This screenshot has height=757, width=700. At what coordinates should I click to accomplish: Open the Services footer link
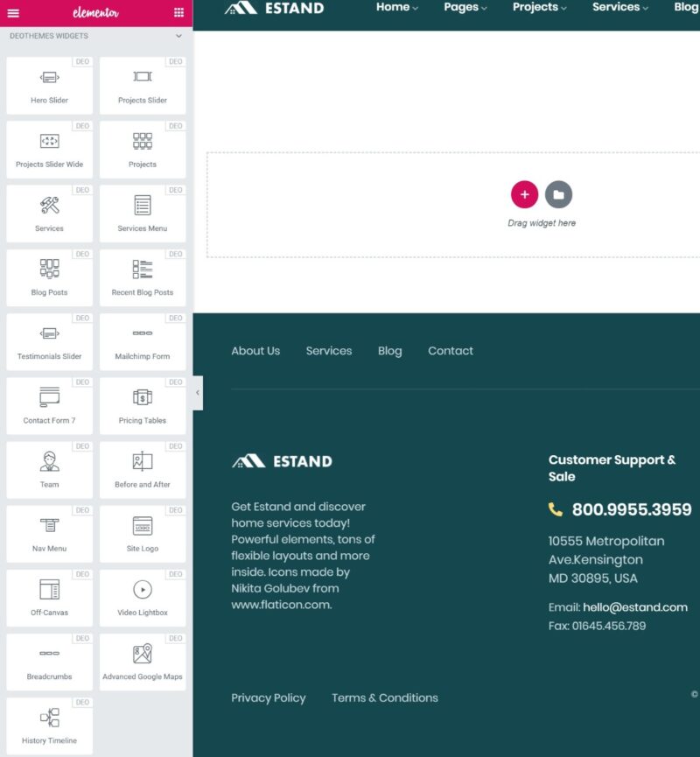pos(329,351)
